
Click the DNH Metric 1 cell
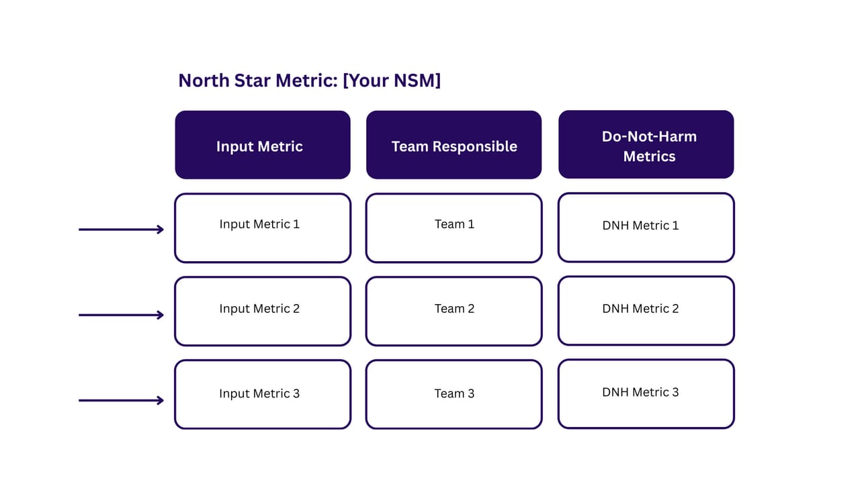(646, 228)
